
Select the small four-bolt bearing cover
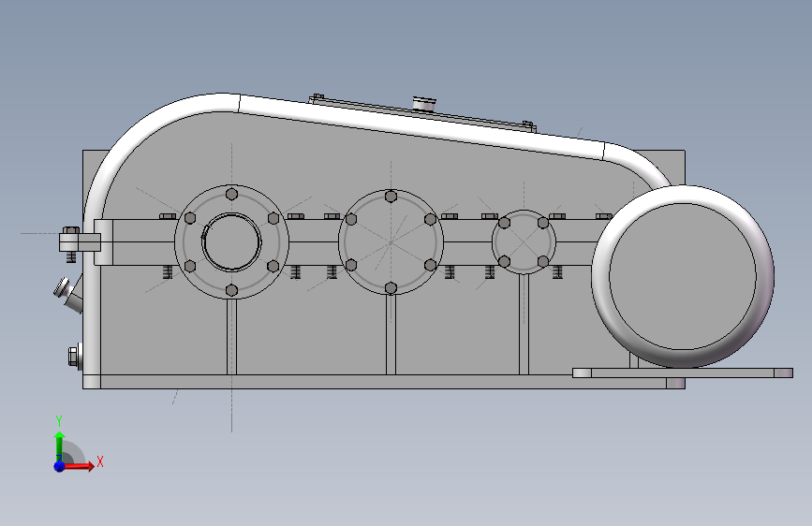tap(524, 241)
